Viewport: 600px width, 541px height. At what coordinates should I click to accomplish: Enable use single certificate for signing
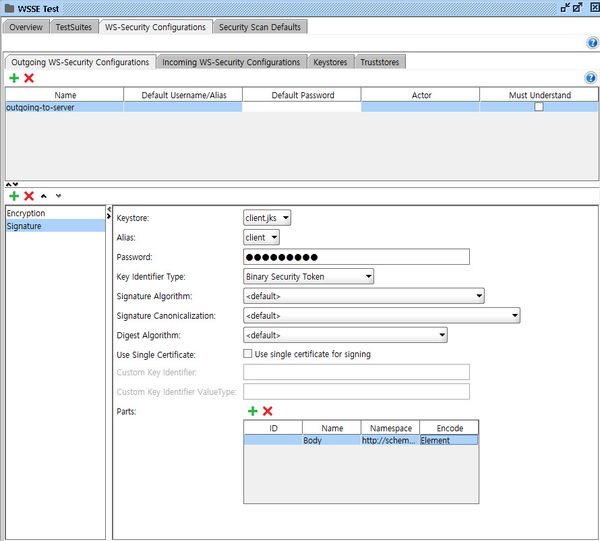(x=248, y=354)
